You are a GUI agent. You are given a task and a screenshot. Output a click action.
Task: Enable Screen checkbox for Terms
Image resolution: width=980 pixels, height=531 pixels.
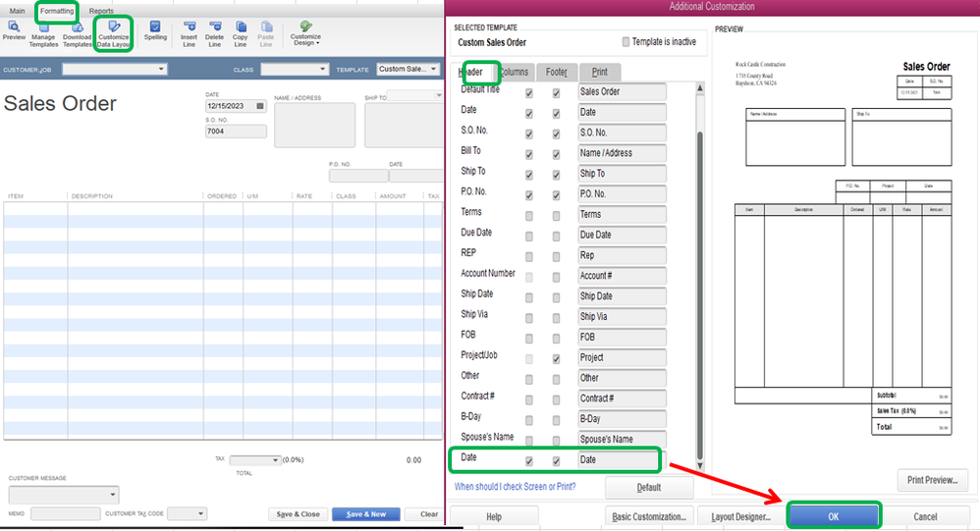pos(529,216)
